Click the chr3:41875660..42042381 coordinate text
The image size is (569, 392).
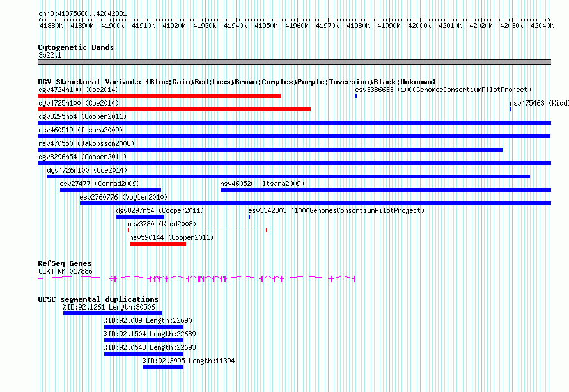tap(82, 14)
